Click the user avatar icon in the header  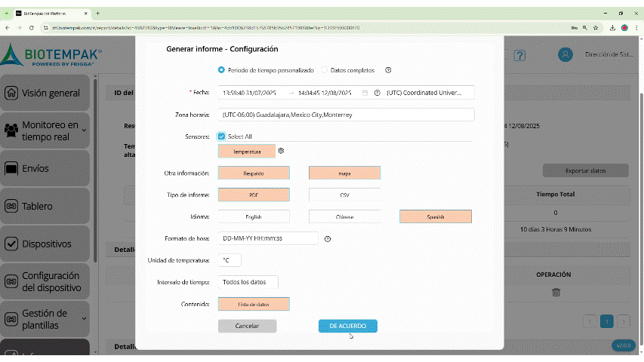click(x=565, y=55)
